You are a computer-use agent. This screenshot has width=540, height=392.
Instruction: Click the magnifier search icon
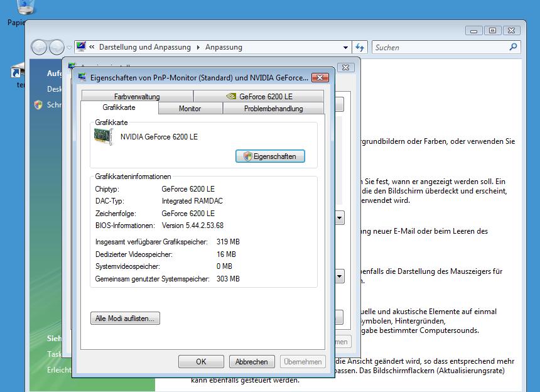click(513, 47)
